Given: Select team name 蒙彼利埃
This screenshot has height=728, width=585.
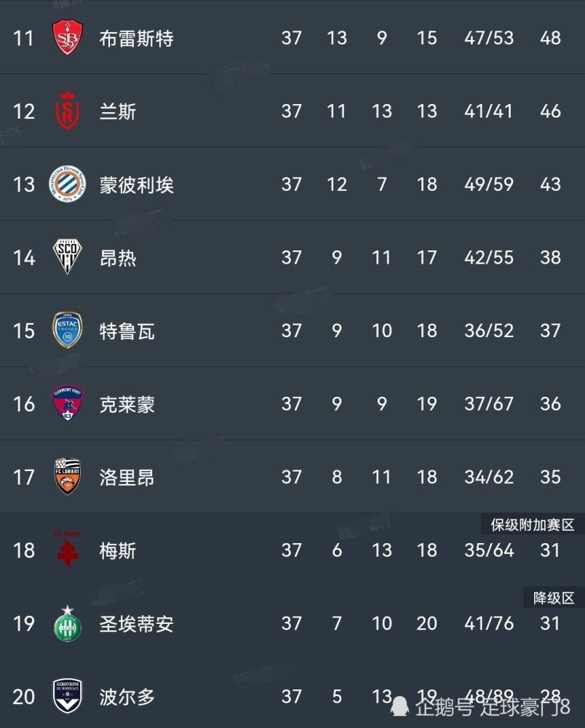Looking at the screenshot, I should pos(136,184).
